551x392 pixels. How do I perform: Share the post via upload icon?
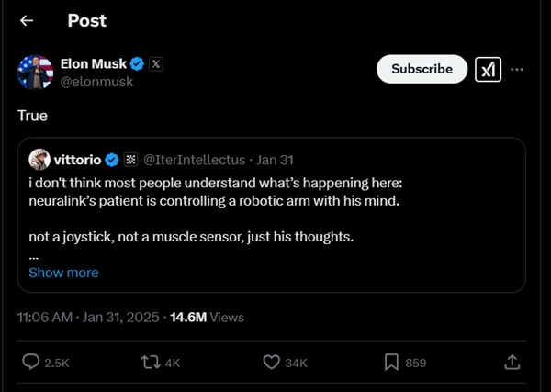coord(512,363)
